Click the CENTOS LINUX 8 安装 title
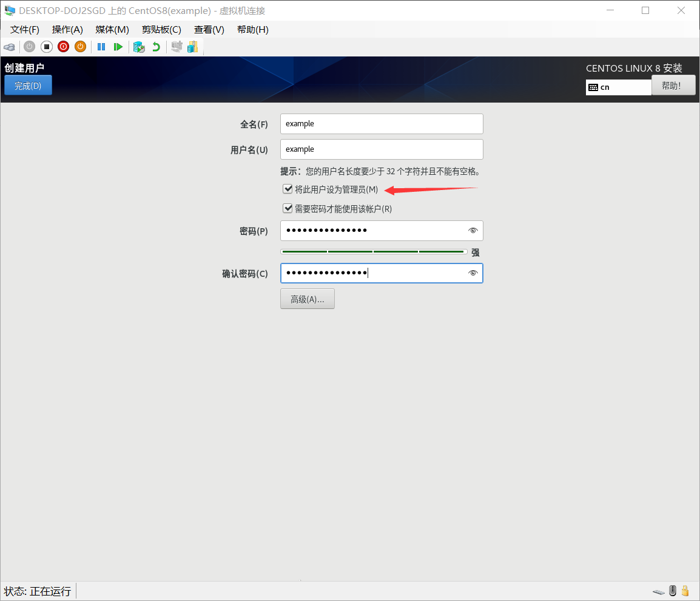Image resolution: width=700 pixels, height=601 pixels. pyautogui.click(x=634, y=68)
